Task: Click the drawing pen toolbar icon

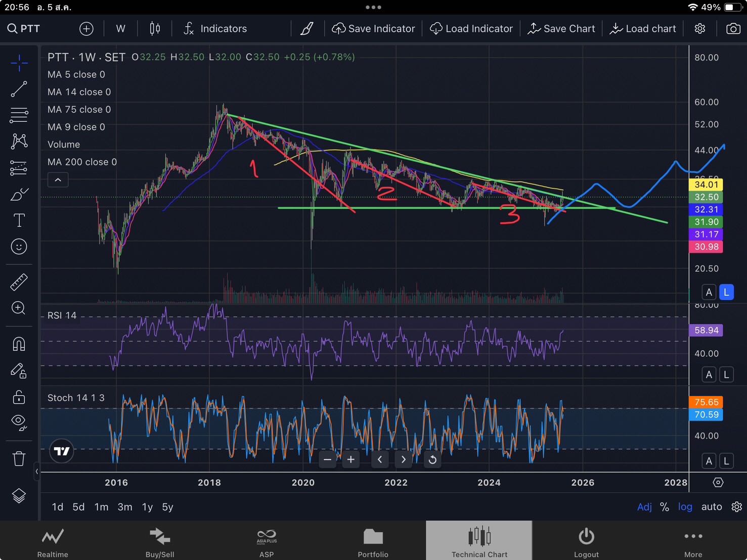Action: (307, 29)
